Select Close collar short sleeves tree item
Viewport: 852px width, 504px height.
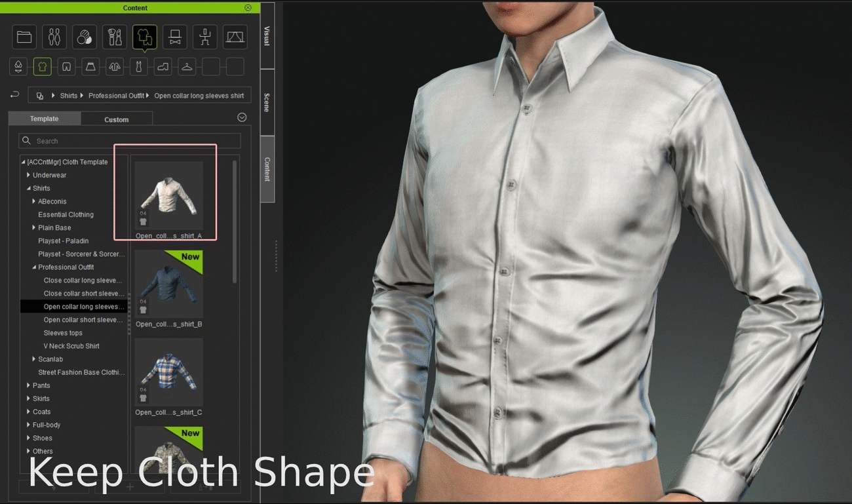coord(83,294)
